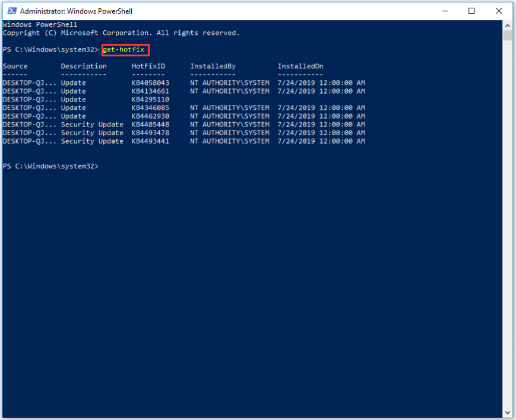This screenshot has height=420, width=516.
Task: Click install date in KB4134661 row
Action: tap(321, 91)
